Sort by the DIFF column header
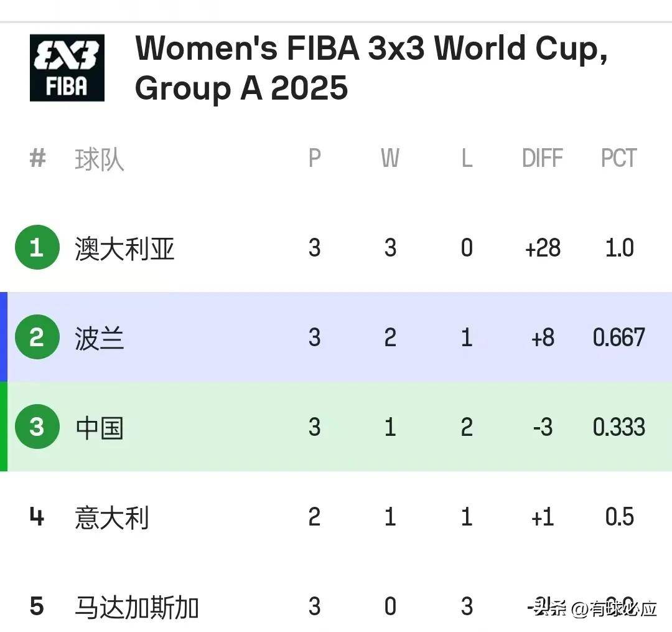This screenshot has height=632, width=672. click(542, 158)
